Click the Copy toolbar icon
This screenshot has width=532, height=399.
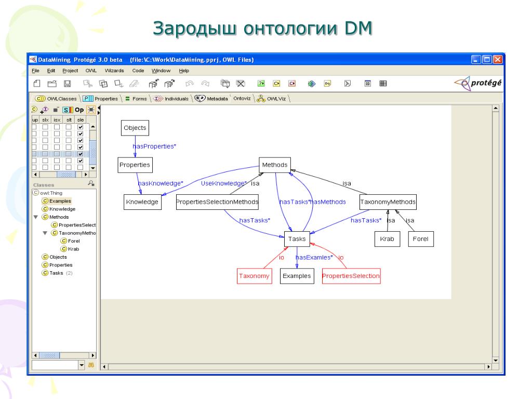pos(103,84)
